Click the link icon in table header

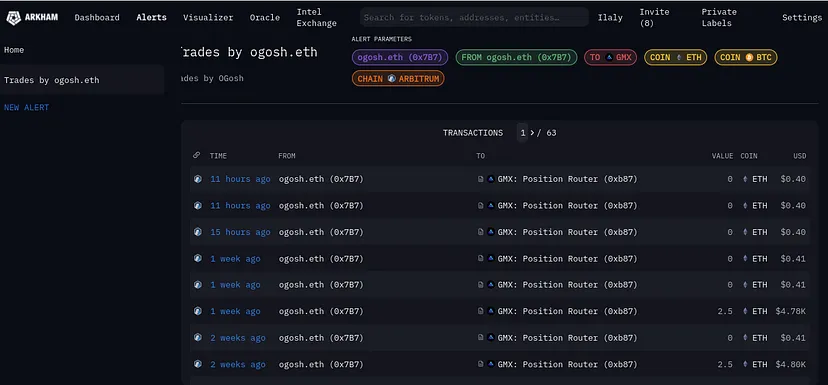(196, 155)
